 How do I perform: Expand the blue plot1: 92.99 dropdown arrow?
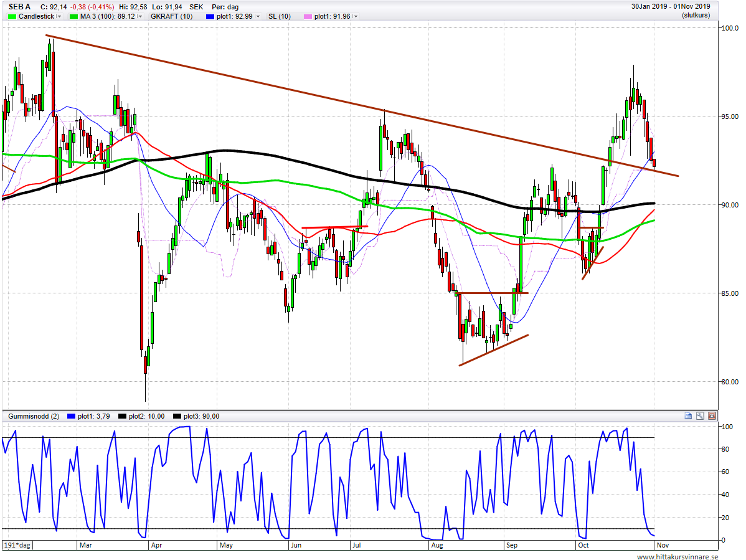pyautogui.click(x=257, y=17)
